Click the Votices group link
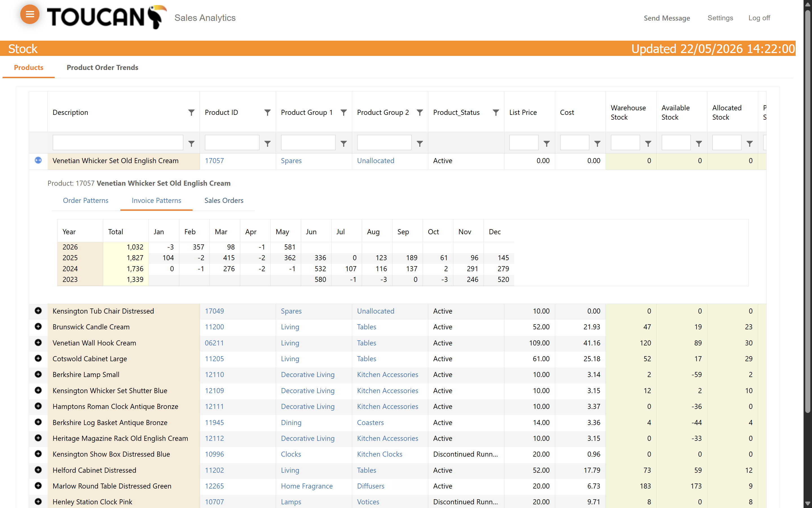Viewport: 812px width, 508px height. [x=368, y=502]
